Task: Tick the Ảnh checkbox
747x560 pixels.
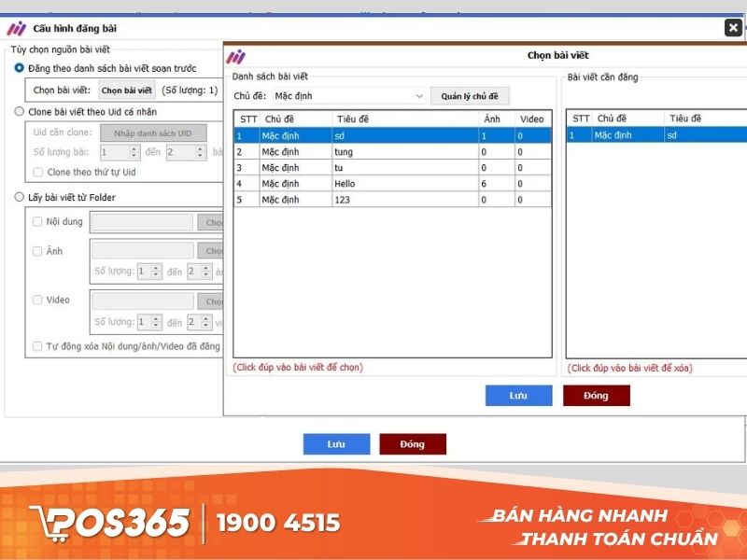Action: [x=37, y=251]
